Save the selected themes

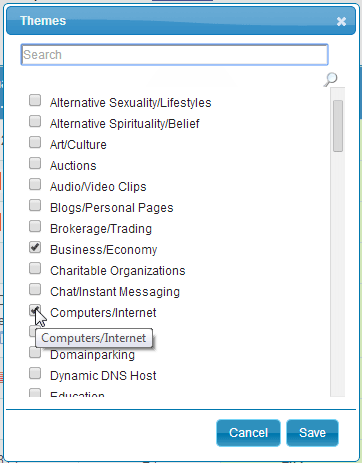[x=312, y=433]
